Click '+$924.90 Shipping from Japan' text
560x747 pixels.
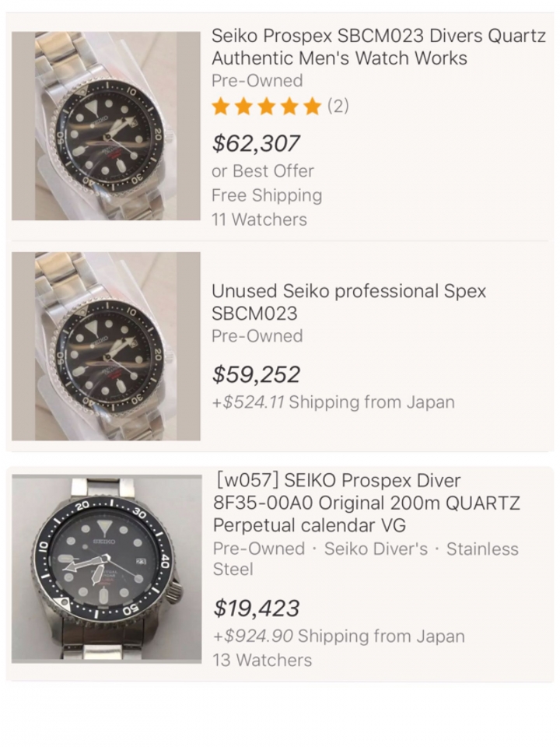point(338,637)
